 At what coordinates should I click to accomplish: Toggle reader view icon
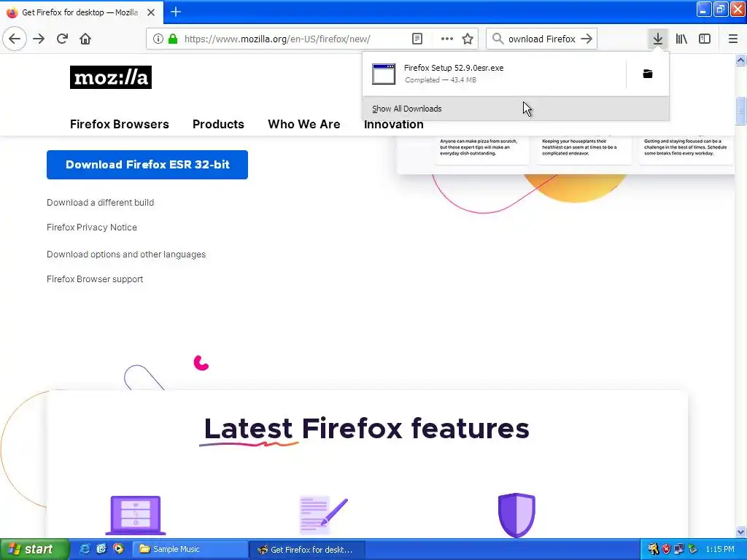pos(417,39)
